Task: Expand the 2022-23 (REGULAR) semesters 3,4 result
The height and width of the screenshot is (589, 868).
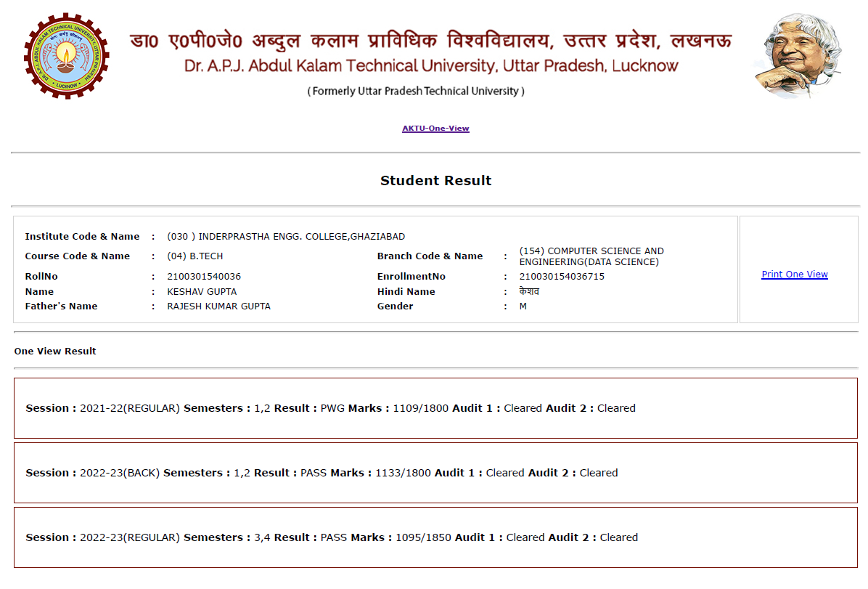Action: pos(332,537)
